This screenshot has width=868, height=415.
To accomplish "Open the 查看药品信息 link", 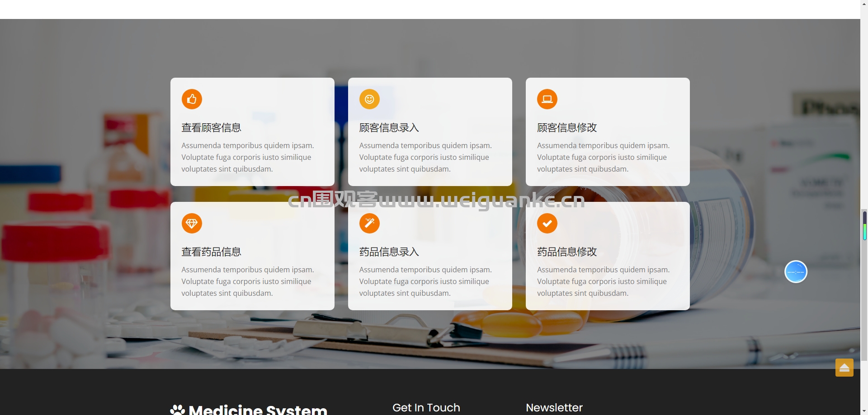I will (211, 252).
